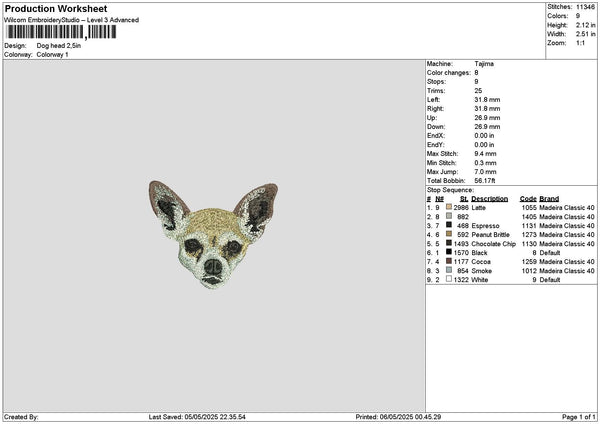
Task: Click the Machine value Tajima
Action: pyautogui.click(x=484, y=63)
